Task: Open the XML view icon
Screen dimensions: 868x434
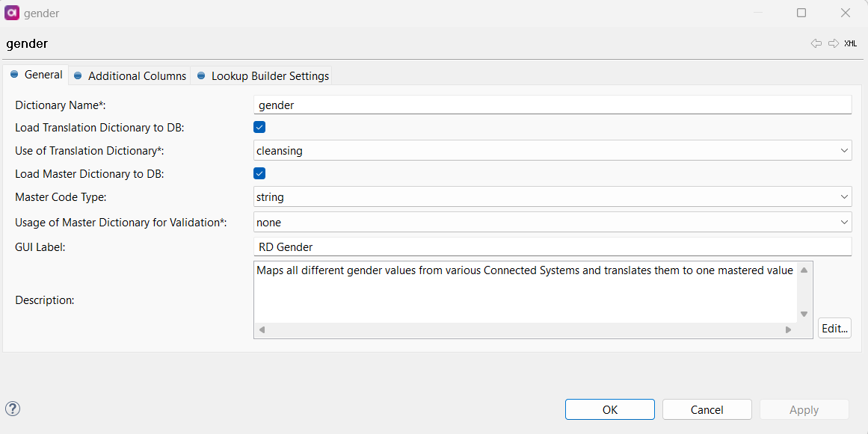Action: point(850,43)
